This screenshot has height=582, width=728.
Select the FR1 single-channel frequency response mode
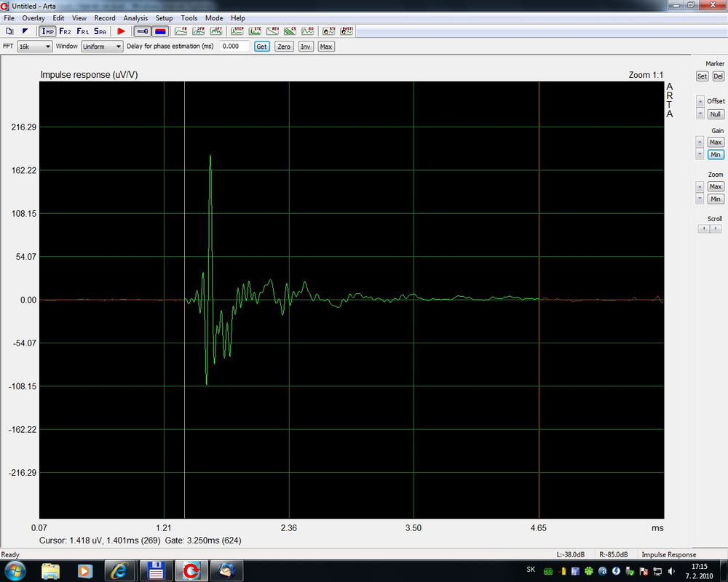click(x=83, y=31)
